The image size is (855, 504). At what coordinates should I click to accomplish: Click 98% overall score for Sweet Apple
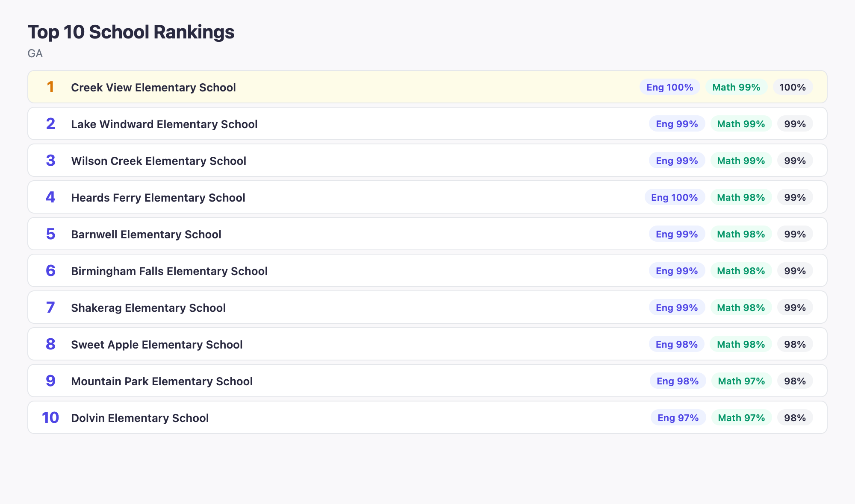795,344
